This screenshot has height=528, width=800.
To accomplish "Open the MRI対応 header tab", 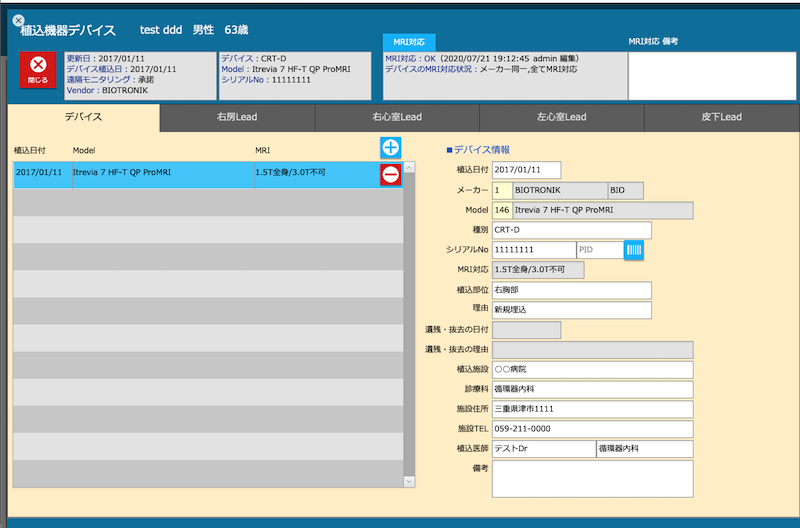I will click(408, 42).
